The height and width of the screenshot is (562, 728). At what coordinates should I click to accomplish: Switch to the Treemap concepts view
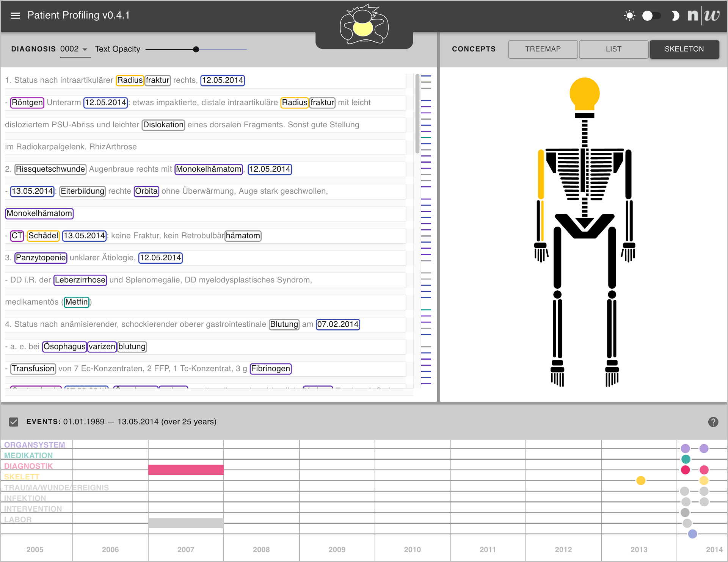click(x=543, y=49)
